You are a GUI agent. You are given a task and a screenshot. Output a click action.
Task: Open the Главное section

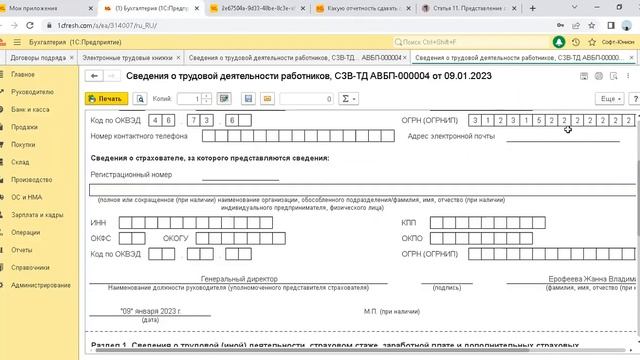point(23,74)
